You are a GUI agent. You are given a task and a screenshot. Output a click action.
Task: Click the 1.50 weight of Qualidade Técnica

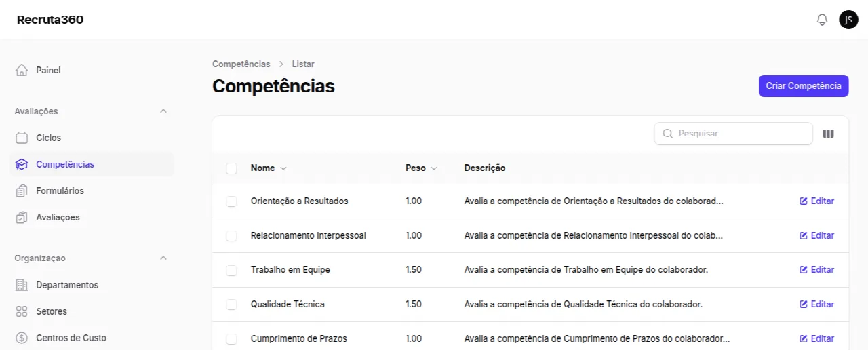click(x=414, y=304)
